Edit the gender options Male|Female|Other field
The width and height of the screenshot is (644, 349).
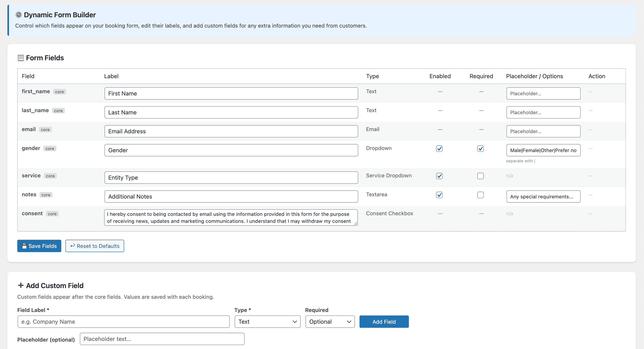pyautogui.click(x=543, y=150)
